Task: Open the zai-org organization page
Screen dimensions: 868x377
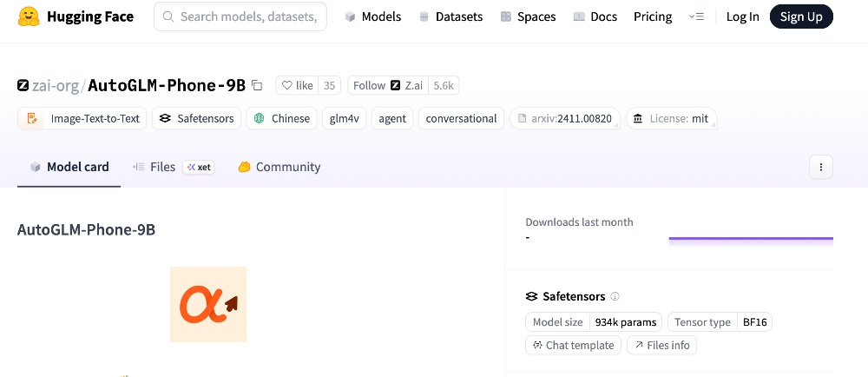Action: [55, 85]
